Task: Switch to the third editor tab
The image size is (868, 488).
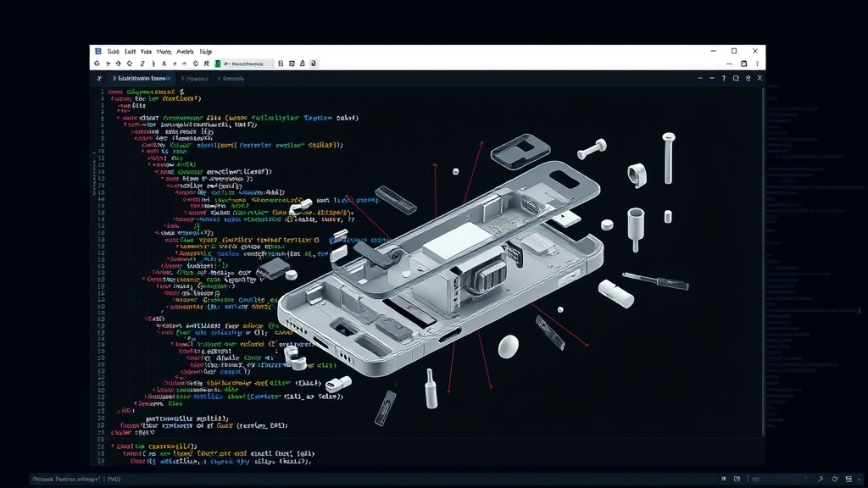Action: [231, 79]
